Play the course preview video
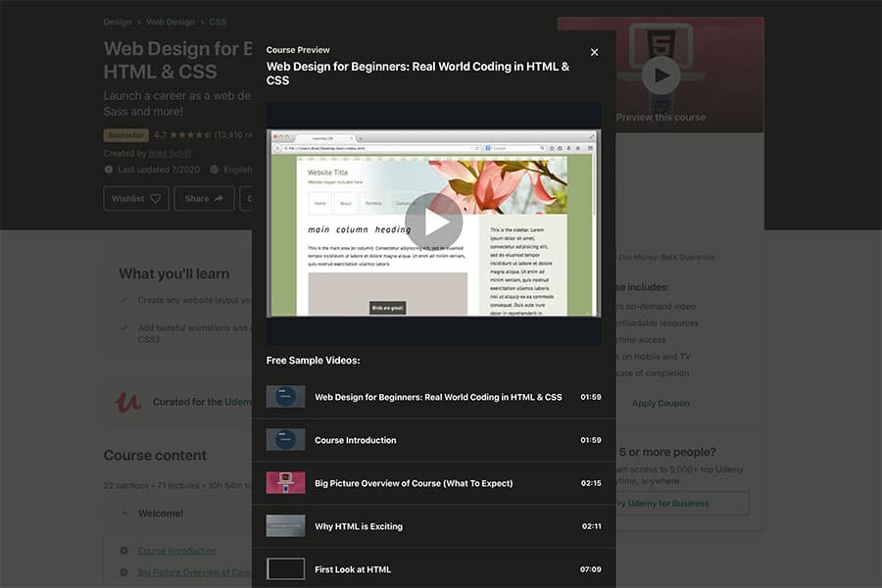882x588 pixels. pos(434,222)
